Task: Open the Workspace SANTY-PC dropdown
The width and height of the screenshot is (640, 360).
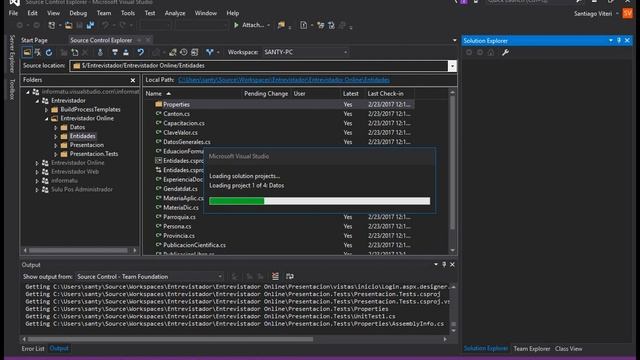Action: coord(346,52)
